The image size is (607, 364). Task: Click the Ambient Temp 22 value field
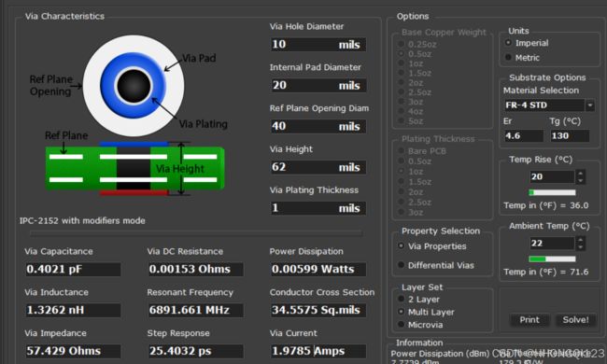coord(552,244)
